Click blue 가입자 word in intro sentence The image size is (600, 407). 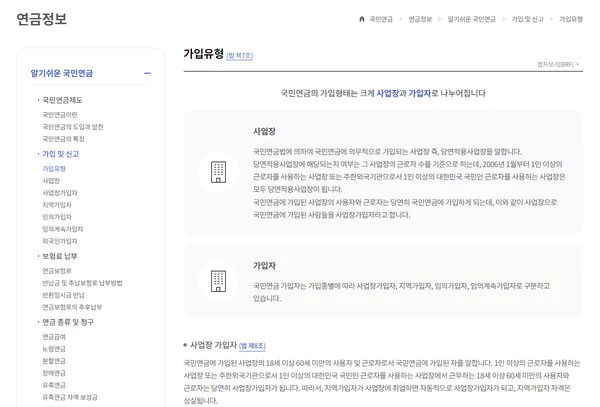pos(419,93)
